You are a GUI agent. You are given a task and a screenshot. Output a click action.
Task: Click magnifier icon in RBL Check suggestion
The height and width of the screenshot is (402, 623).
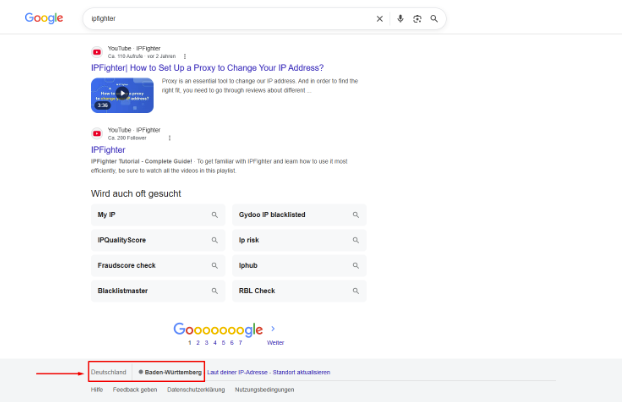click(x=356, y=291)
